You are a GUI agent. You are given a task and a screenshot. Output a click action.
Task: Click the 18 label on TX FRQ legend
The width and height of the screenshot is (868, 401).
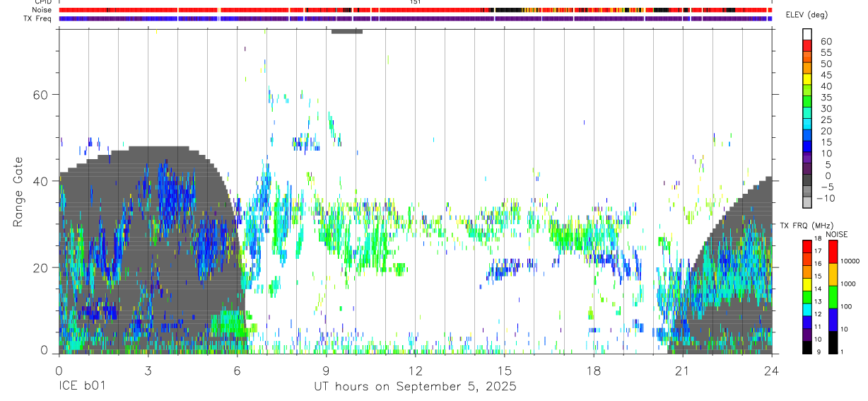(817, 238)
